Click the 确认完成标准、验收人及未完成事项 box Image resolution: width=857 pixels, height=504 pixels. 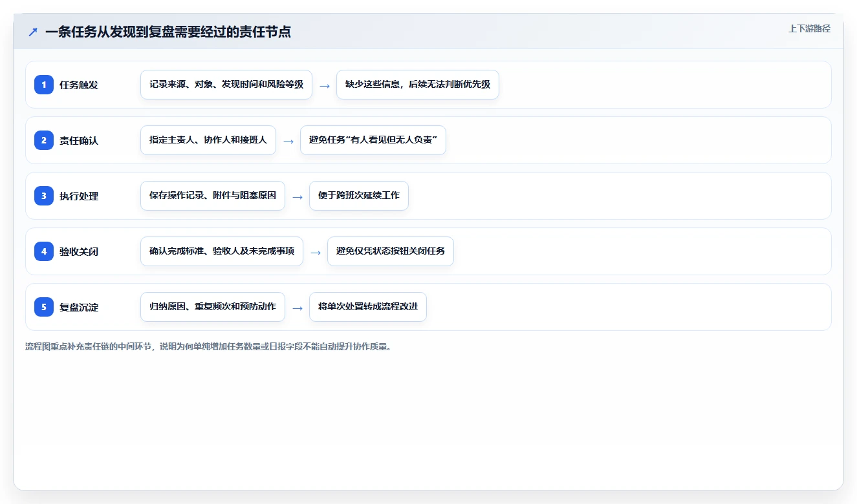(x=222, y=251)
